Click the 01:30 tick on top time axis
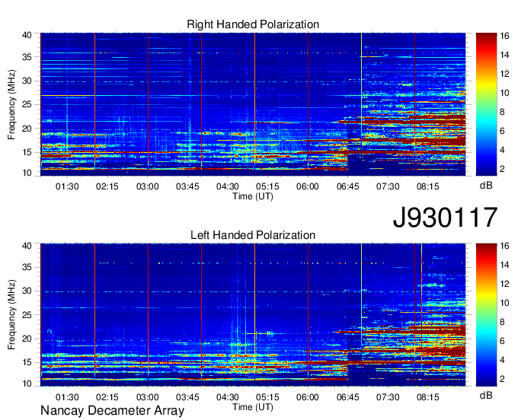Screen dimensions: 518x420 click(67, 186)
